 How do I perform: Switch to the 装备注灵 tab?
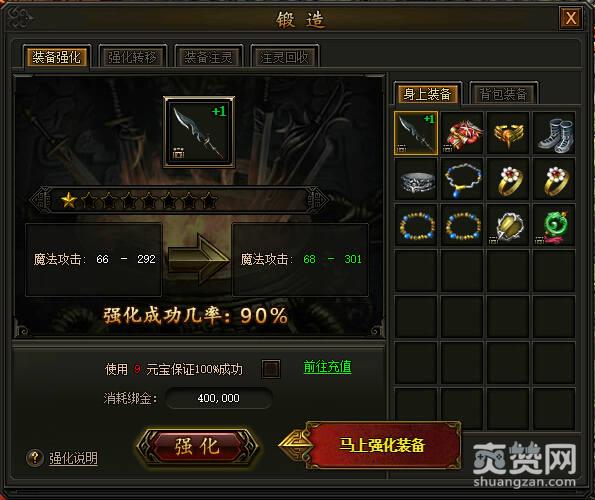tap(208, 57)
